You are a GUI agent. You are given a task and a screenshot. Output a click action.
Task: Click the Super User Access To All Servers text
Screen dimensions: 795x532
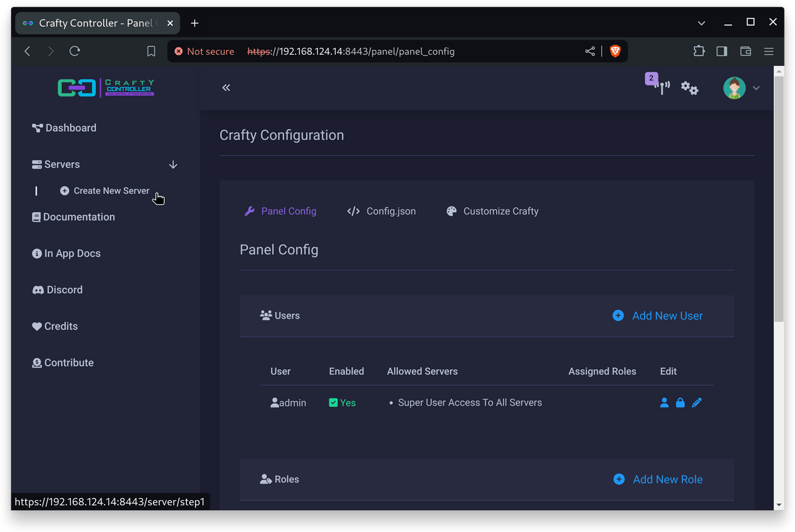470,403
